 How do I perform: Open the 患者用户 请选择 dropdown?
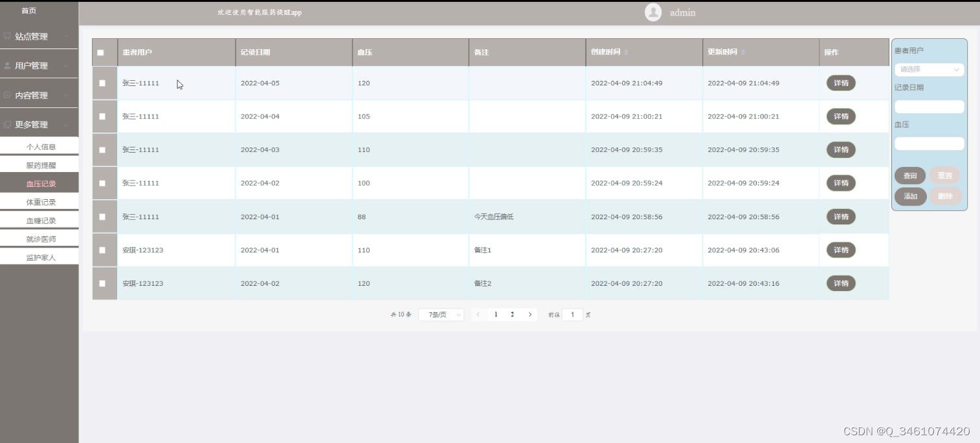929,69
